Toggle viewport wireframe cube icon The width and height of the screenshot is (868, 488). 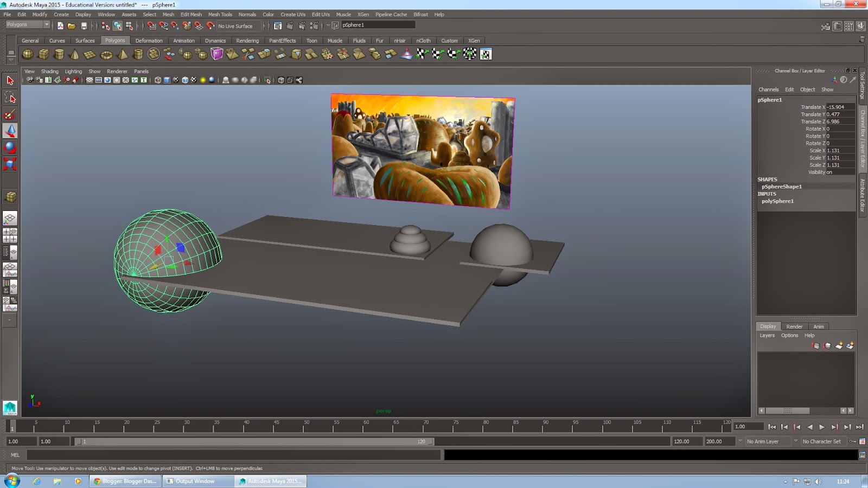pos(158,80)
